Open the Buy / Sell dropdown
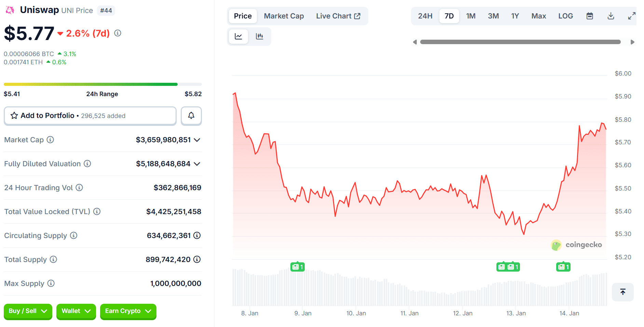This screenshot has height=327, width=644. click(x=28, y=311)
